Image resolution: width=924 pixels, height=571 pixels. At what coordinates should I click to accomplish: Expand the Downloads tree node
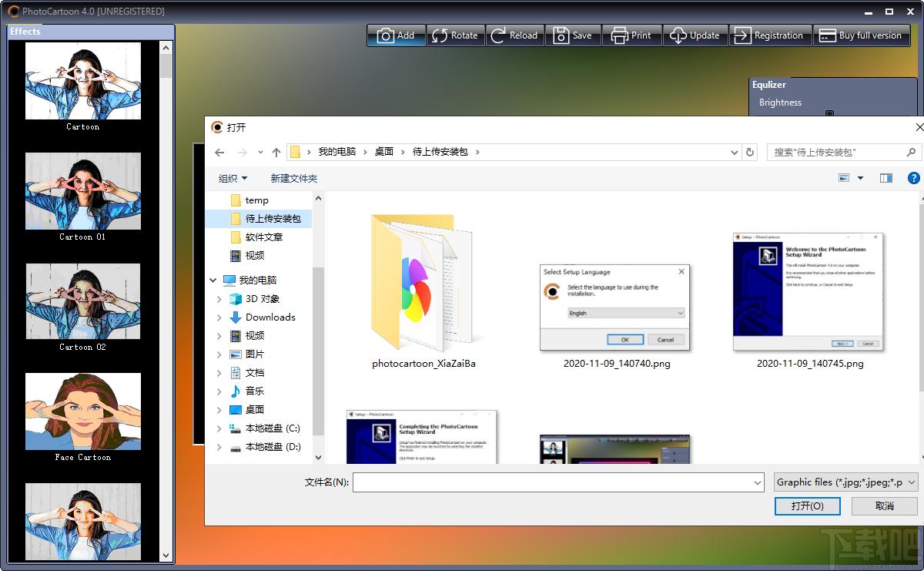[x=219, y=317]
